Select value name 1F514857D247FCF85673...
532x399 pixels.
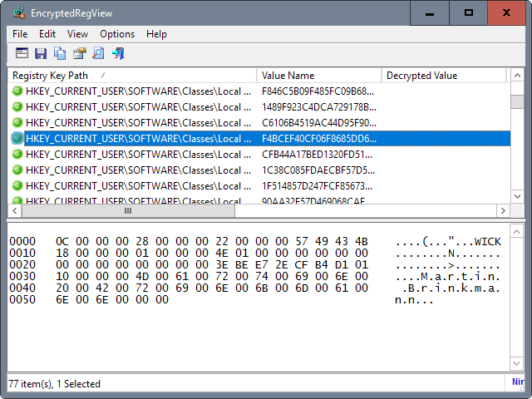click(x=317, y=186)
